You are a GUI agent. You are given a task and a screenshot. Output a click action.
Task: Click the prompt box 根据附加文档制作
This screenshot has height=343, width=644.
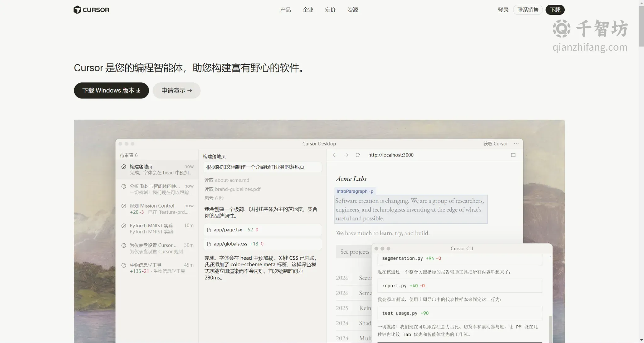[x=262, y=167]
